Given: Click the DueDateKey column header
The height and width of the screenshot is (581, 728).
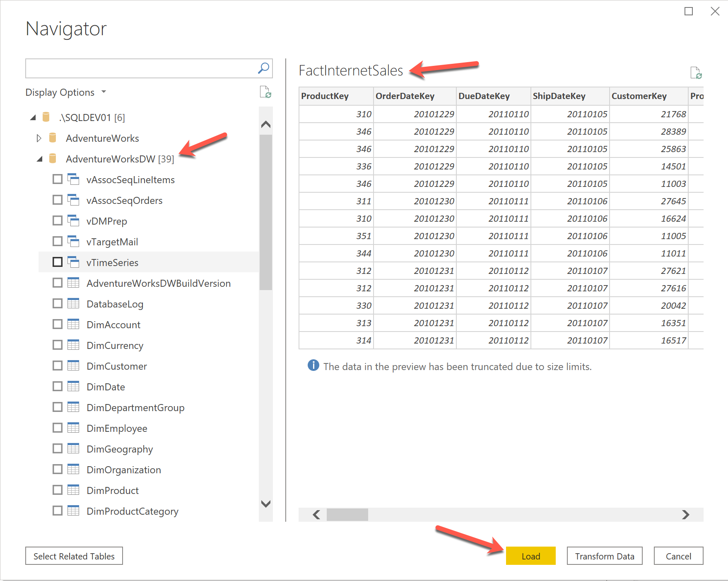Looking at the screenshot, I should (x=493, y=96).
